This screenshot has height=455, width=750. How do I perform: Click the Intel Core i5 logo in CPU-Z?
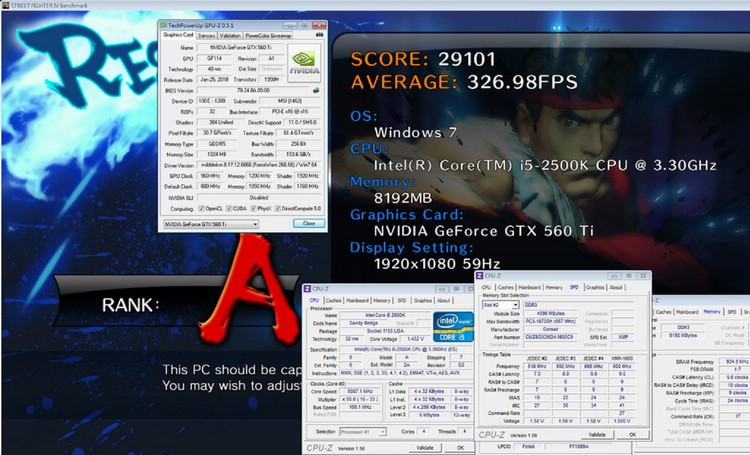(x=452, y=326)
